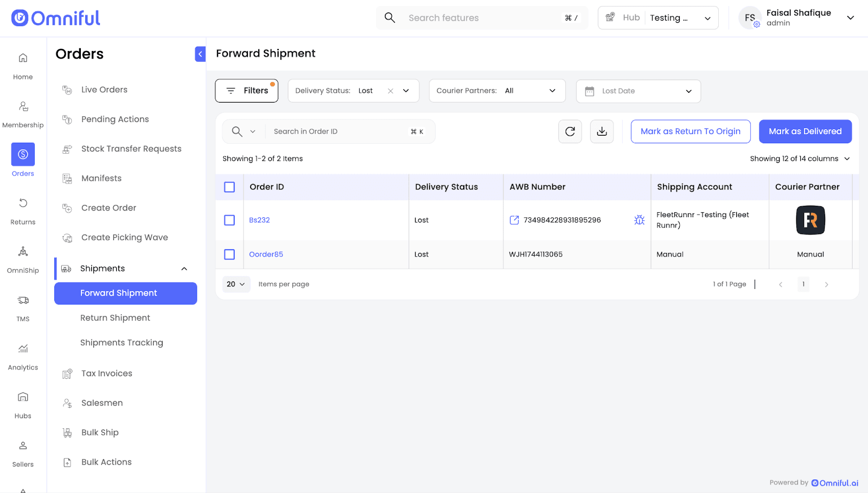The image size is (868, 493).
Task: Open the Courier Partners dropdown
Action: click(496, 91)
